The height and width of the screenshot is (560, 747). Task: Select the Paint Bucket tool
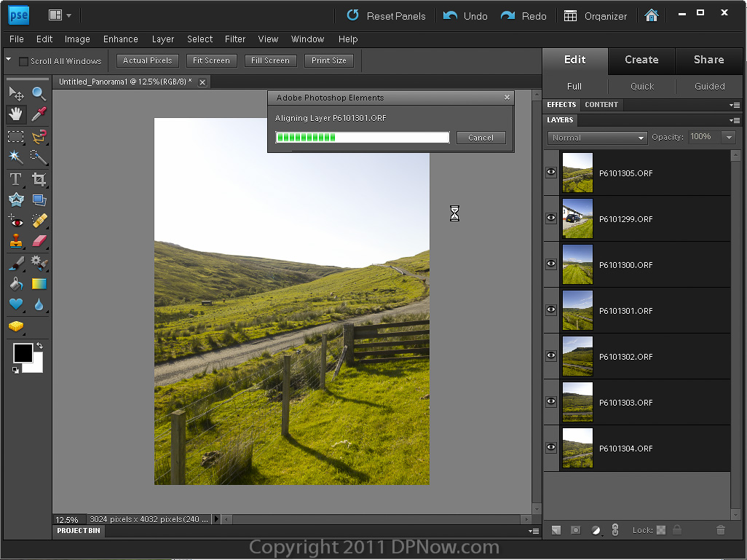pos(15,283)
